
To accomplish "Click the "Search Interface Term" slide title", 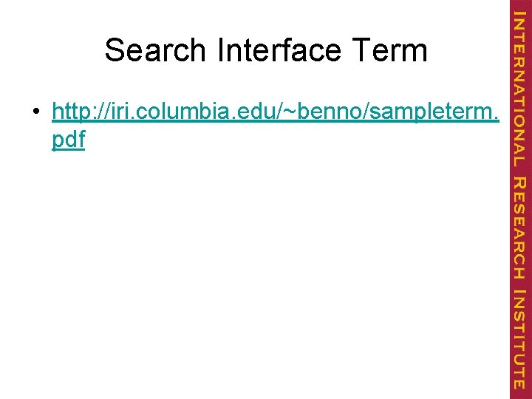I will coord(266,50).
